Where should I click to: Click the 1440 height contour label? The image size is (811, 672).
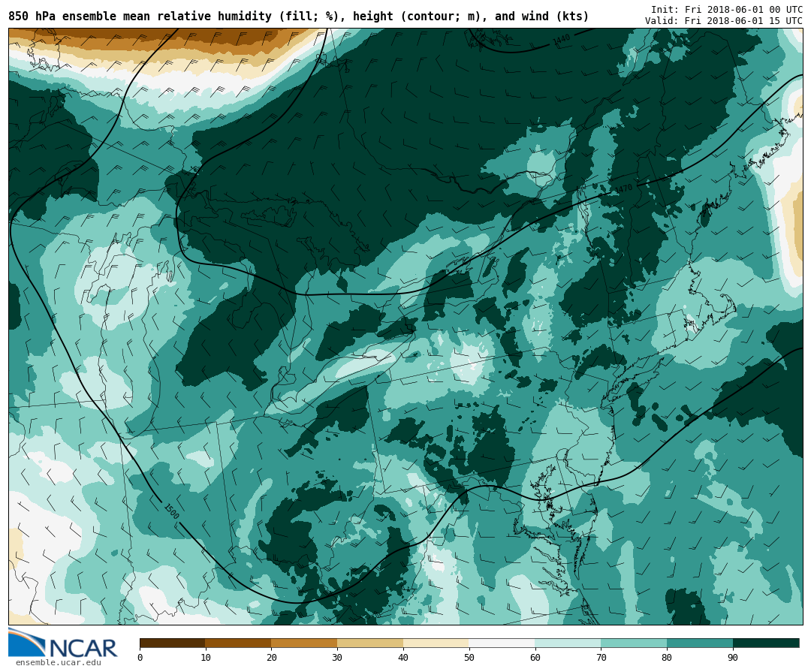pyautogui.click(x=561, y=39)
